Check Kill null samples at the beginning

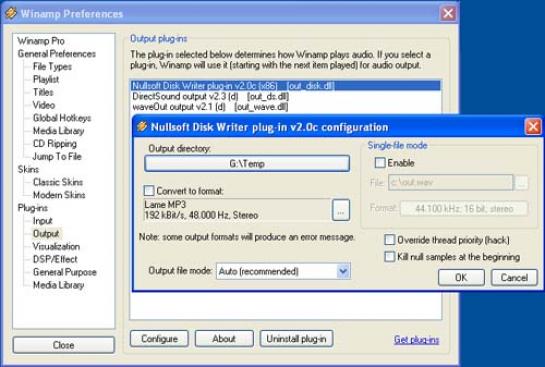390,257
